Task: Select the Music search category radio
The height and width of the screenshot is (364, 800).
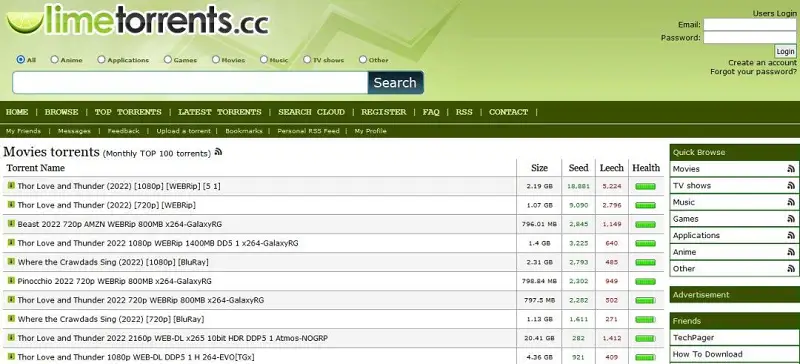Action: pyautogui.click(x=264, y=59)
